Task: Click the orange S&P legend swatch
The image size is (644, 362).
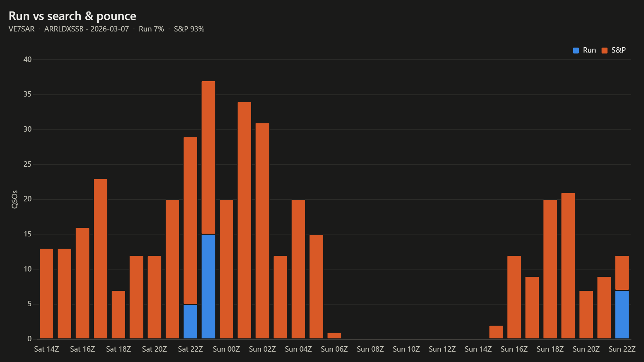Action: [605, 50]
